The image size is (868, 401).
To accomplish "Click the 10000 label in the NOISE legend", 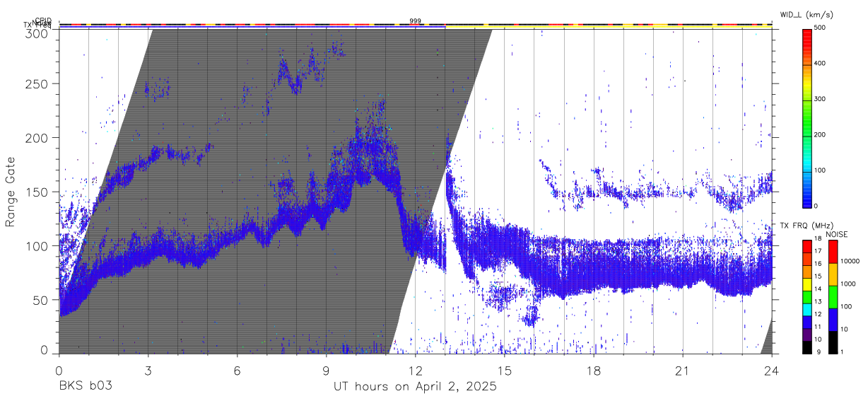I will pyautogui.click(x=850, y=261).
